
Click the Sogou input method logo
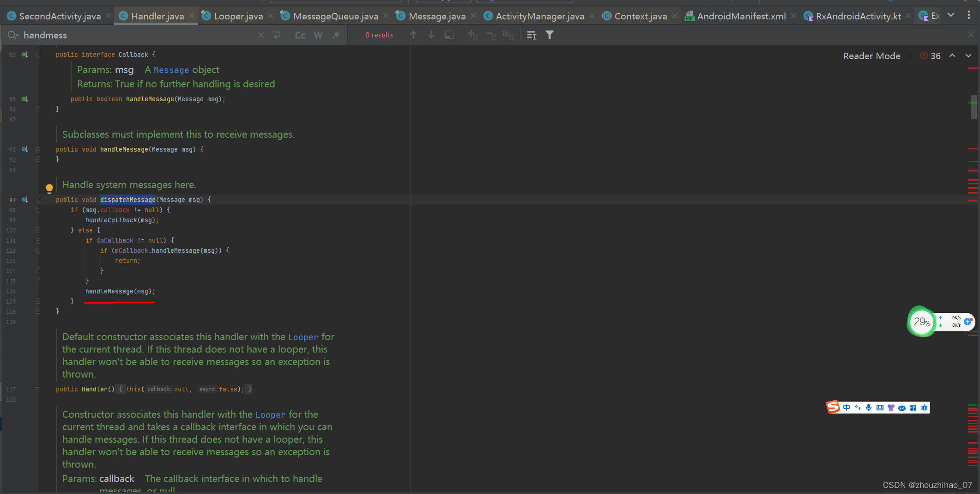833,407
